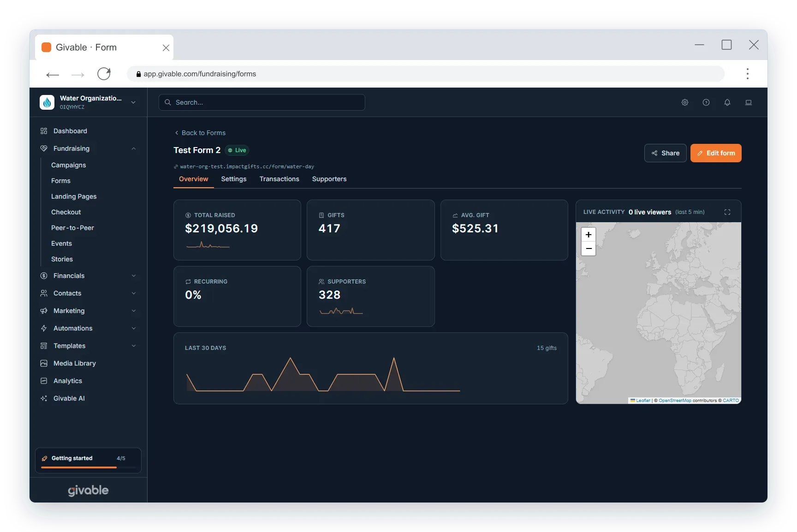Focus the Search input field
The image size is (797, 532).
click(x=262, y=102)
